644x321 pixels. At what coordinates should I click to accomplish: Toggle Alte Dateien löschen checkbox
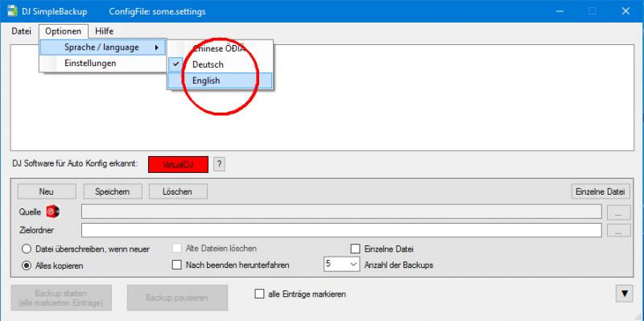176,249
